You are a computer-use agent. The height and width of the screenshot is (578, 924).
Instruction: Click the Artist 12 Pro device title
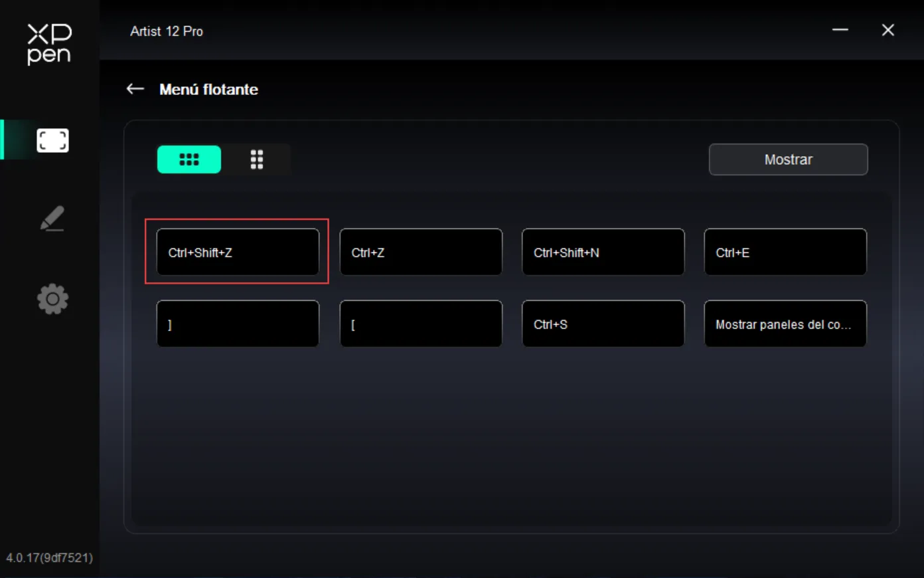click(x=167, y=31)
